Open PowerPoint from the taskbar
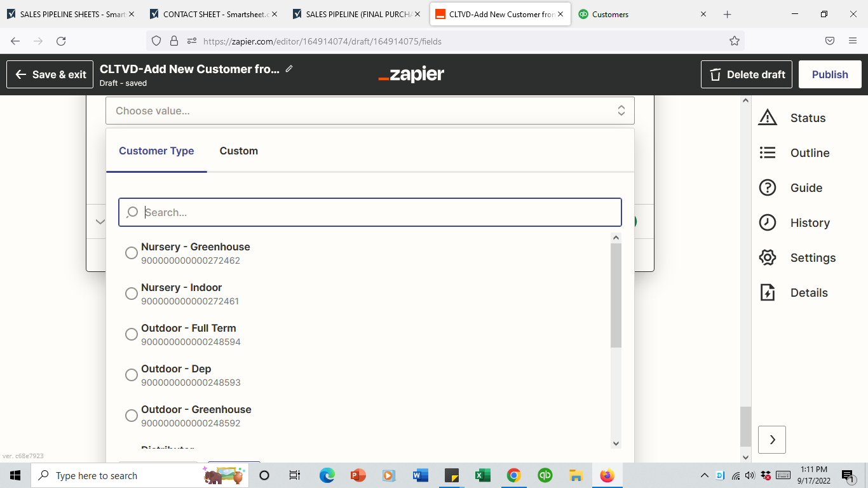 [358, 475]
